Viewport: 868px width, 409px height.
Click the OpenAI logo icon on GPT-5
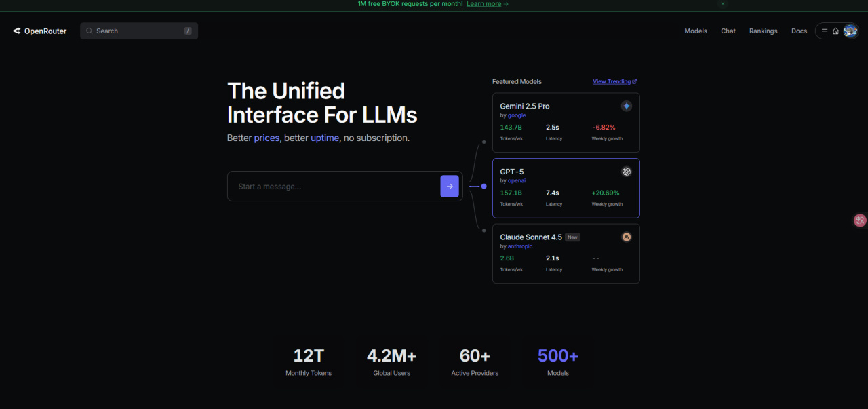[x=627, y=172]
